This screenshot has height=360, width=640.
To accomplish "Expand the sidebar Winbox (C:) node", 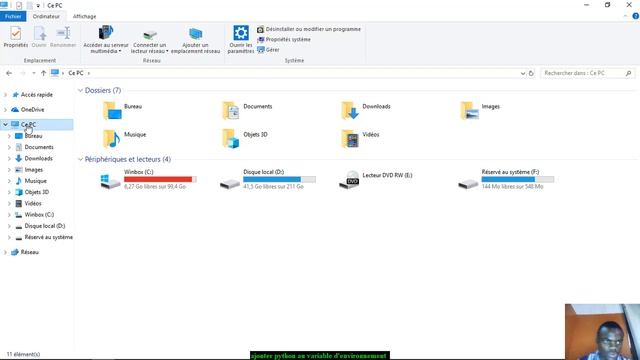I will 9,215.
